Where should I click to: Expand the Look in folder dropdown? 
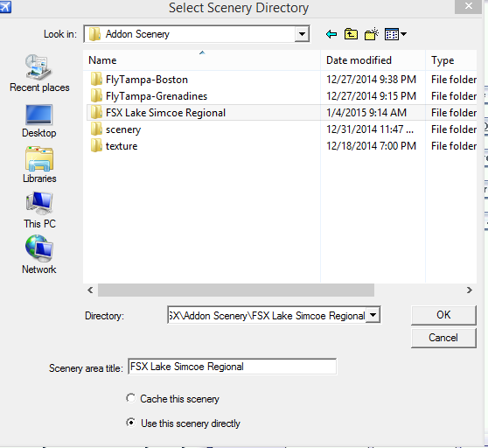point(302,34)
